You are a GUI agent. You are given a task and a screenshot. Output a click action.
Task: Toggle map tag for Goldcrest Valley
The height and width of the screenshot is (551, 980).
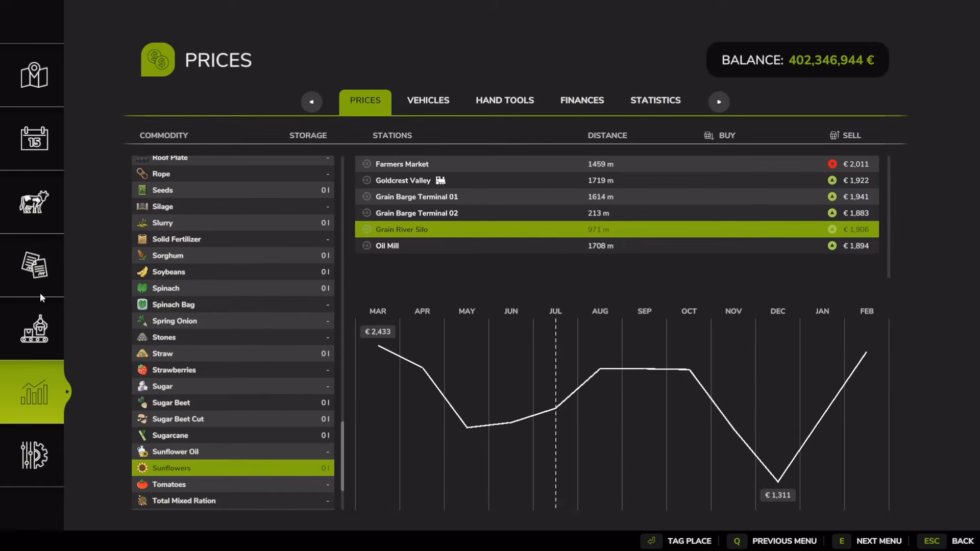366,180
